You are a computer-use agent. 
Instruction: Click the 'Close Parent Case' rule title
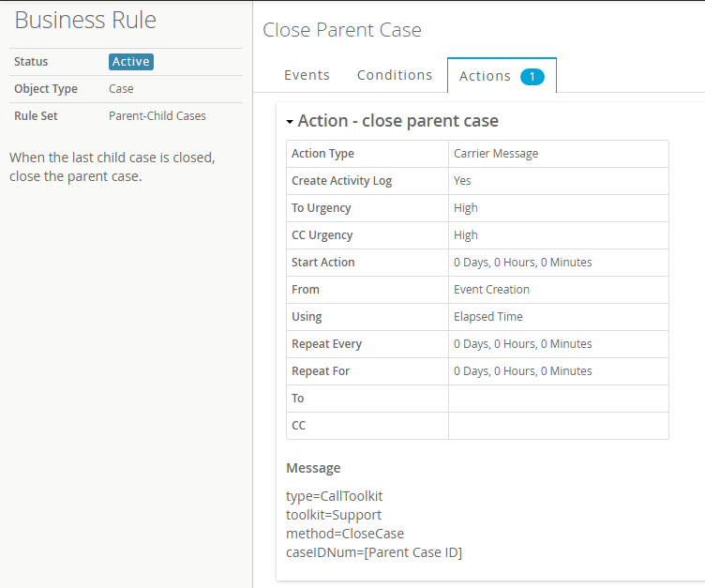click(342, 30)
